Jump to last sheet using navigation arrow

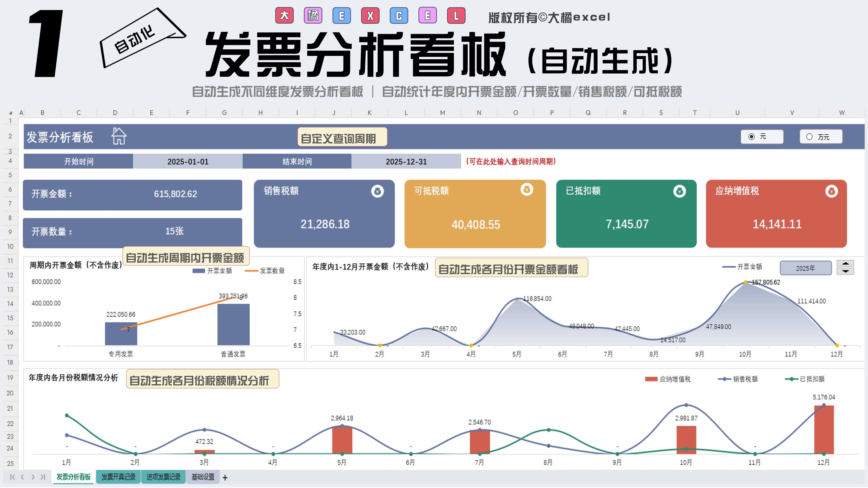(43, 477)
